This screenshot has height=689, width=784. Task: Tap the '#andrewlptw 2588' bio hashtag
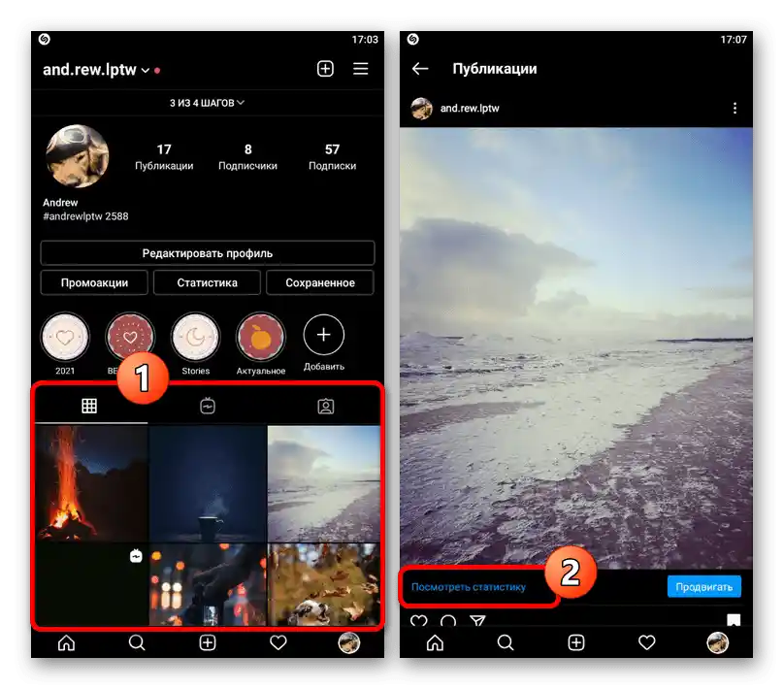85,216
